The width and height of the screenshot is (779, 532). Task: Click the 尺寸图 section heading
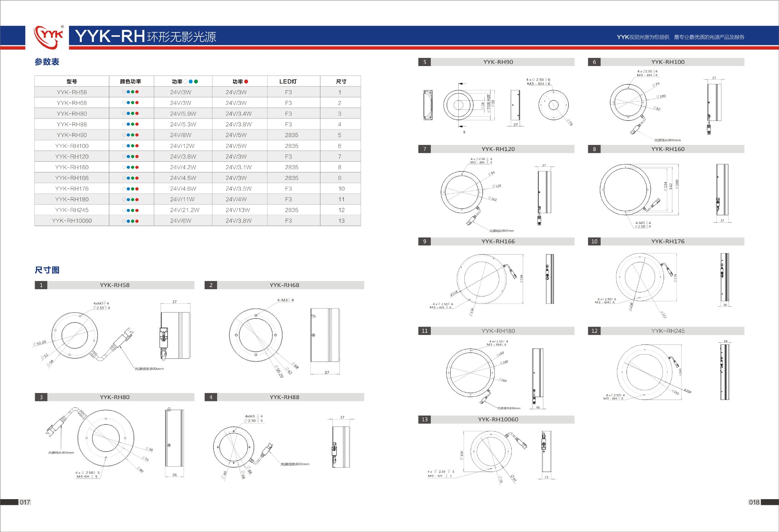coord(47,270)
